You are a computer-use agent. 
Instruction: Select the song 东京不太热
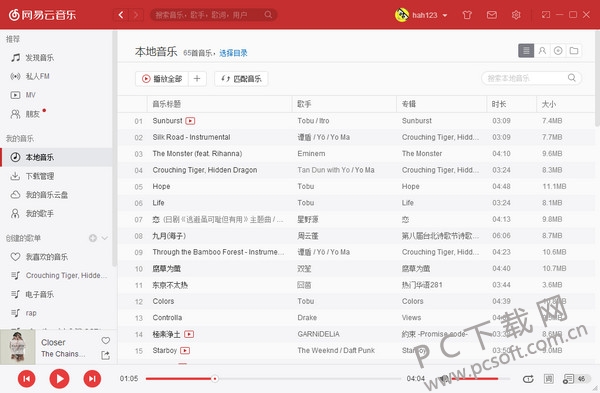170,285
